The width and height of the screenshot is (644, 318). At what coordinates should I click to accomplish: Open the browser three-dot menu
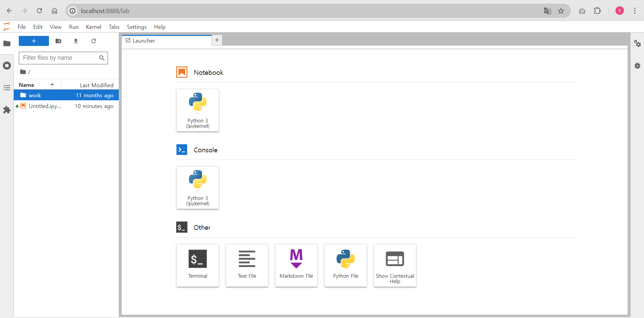click(635, 11)
